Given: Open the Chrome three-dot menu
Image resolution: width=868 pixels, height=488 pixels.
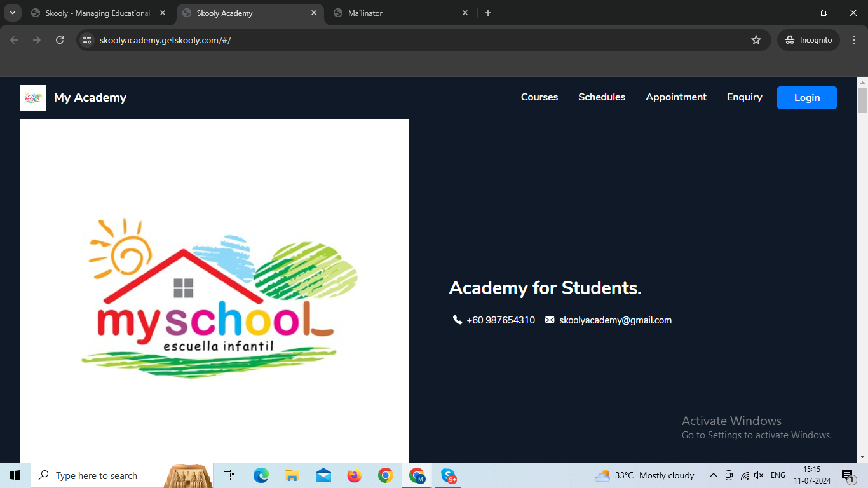Looking at the screenshot, I should click(x=854, y=40).
